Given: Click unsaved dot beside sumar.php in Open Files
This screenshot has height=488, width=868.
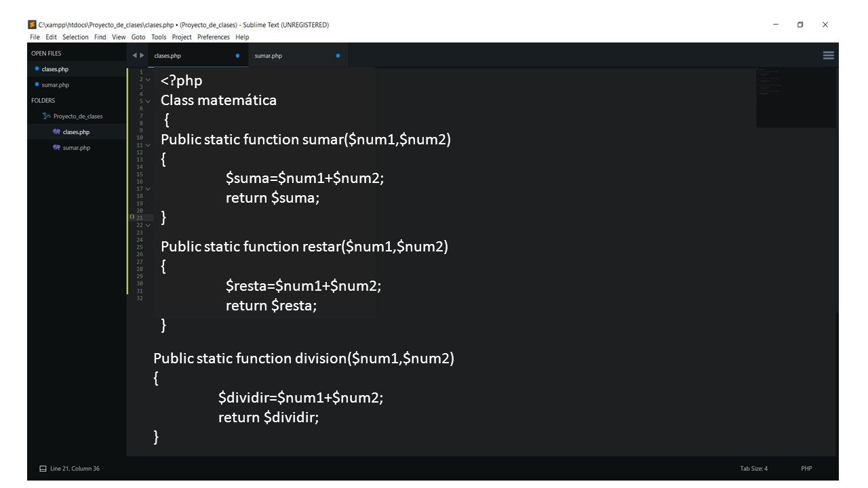Looking at the screenshot, I should click(37, 85).
